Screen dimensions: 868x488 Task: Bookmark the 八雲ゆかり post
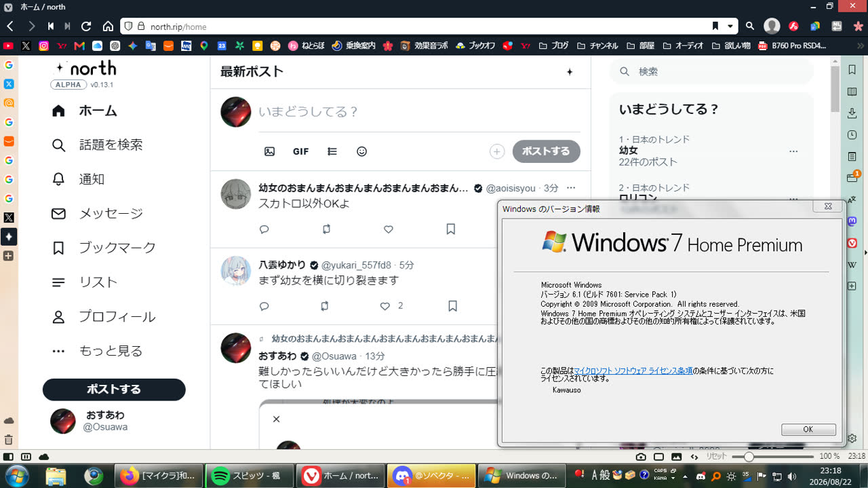(452, 306)
